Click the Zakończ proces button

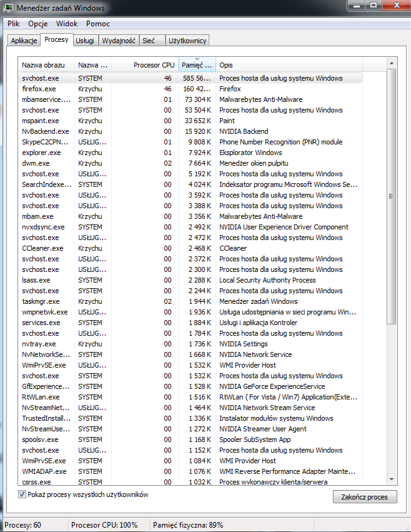[x=365, y=497]
